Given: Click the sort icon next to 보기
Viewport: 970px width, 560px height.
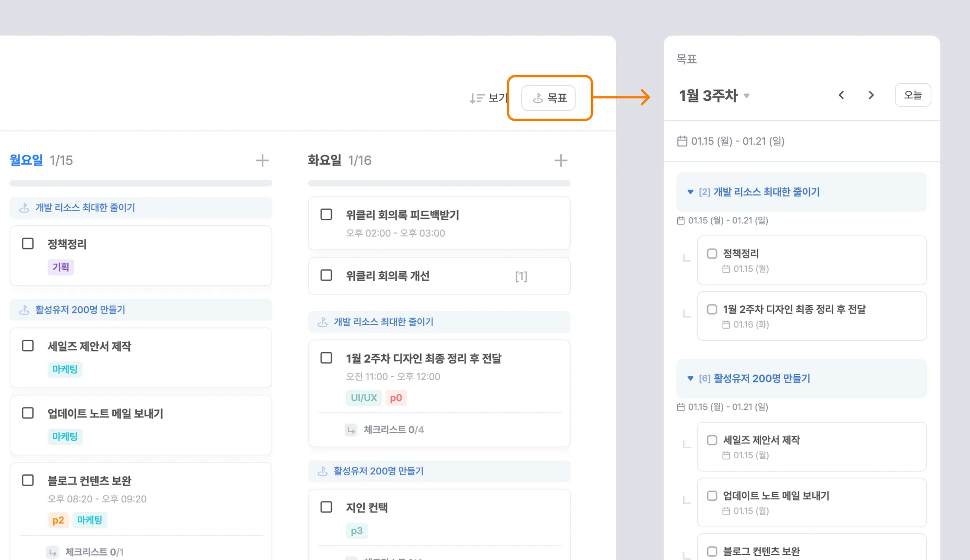Looking at the screenshot, I should tap(476, 98).
